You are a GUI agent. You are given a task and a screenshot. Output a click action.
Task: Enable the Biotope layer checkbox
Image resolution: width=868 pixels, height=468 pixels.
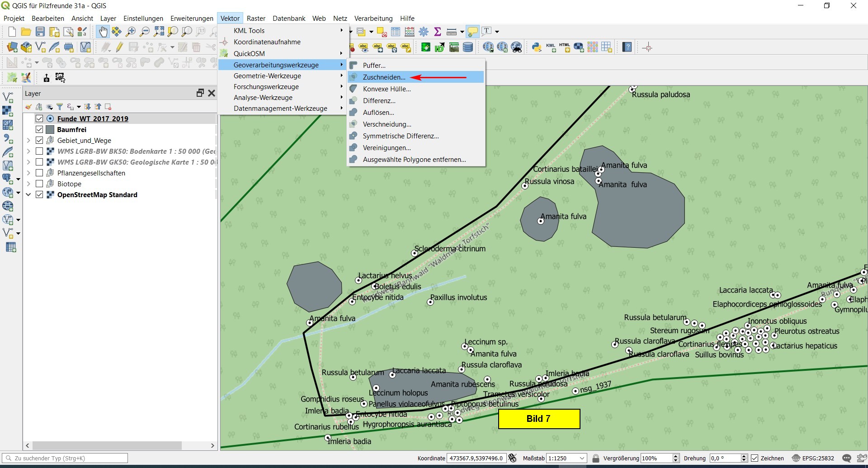39,184
